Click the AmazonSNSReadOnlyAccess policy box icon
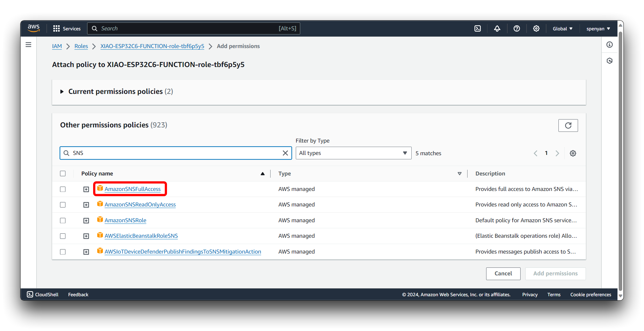This screenshot has width=644, height=331. 100,204
